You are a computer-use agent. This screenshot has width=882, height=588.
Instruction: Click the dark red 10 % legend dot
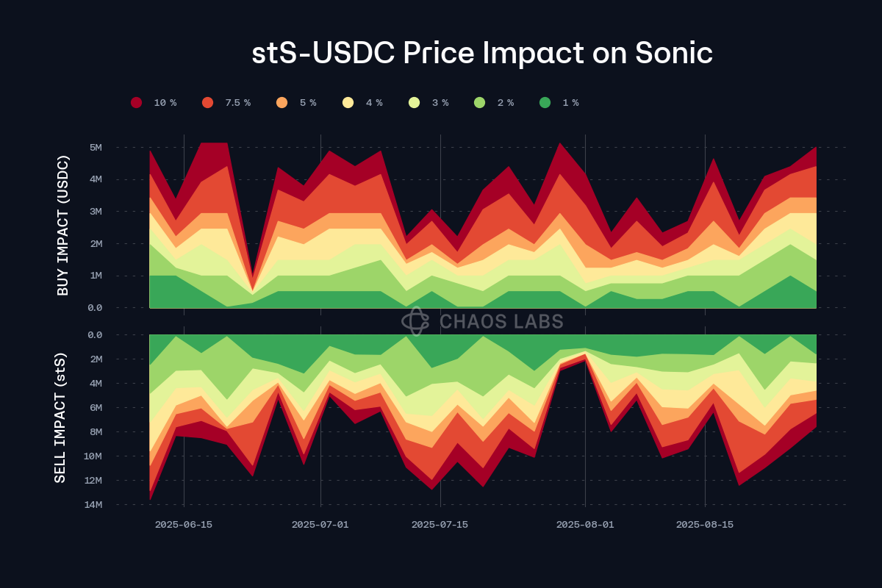pyautogui.click(x=136, y=103)
